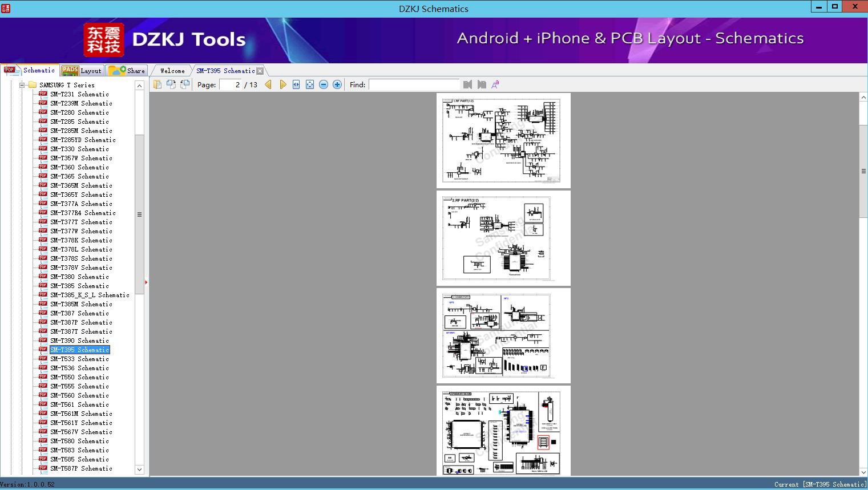Click PDF icon beside SM-T560 Schematic
This screenshot has height=490, width=868.
tap(43, 395)
